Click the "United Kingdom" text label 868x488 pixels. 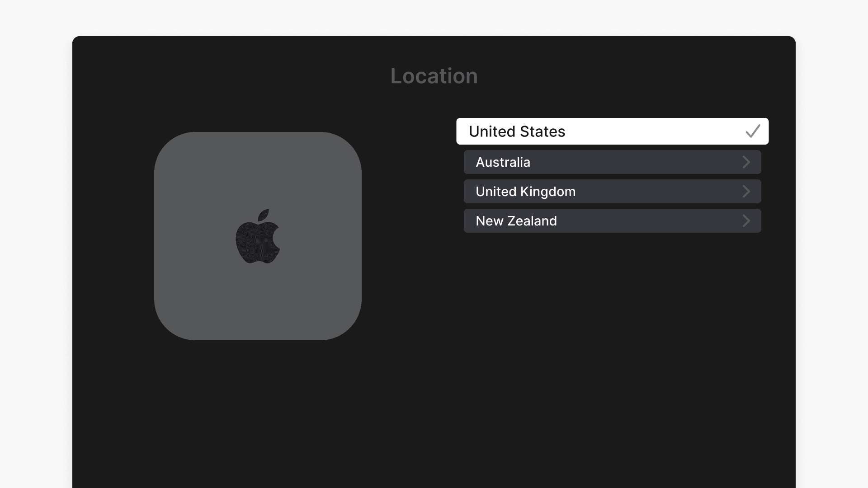(525, 192)
